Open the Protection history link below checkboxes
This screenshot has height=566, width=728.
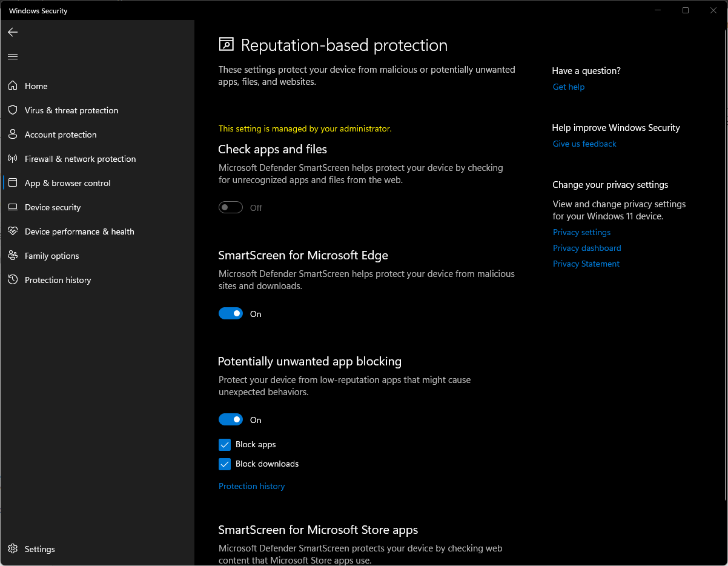[251, 486]
